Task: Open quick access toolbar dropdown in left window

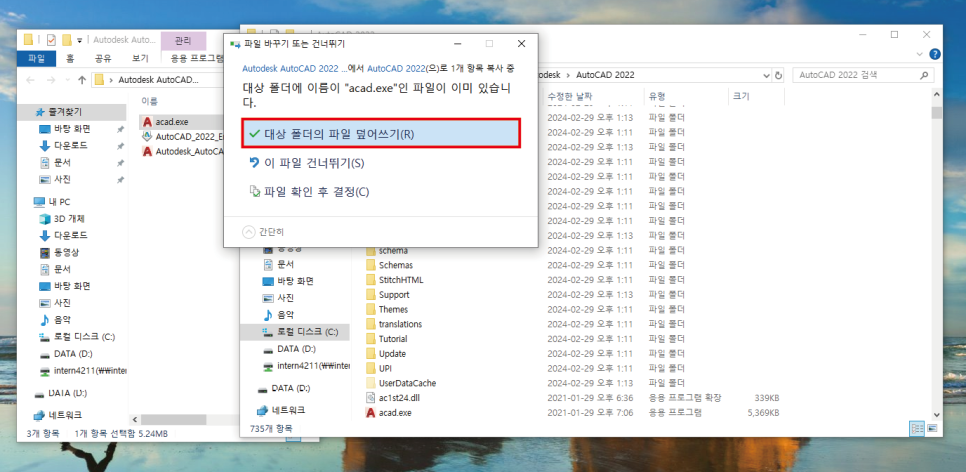Action: point(79,41)
